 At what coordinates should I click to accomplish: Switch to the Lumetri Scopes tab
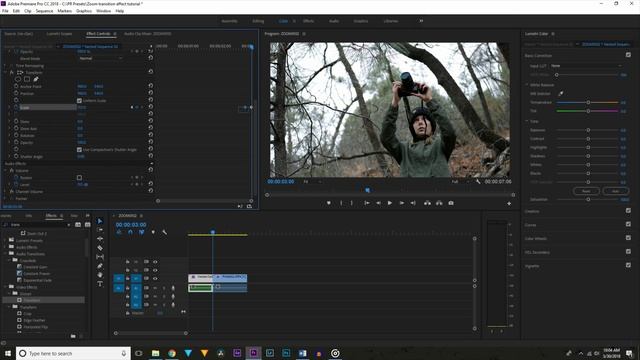tap(59, 34)
